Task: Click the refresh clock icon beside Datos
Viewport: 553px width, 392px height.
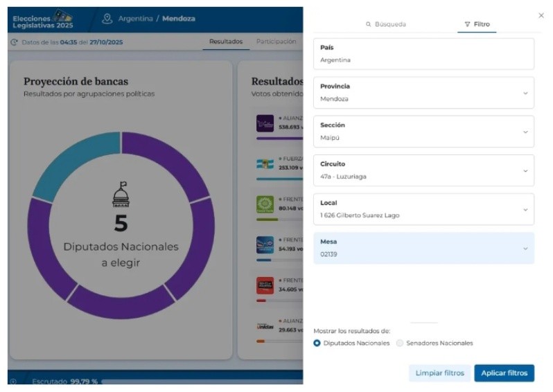Action: coord(15,42)
